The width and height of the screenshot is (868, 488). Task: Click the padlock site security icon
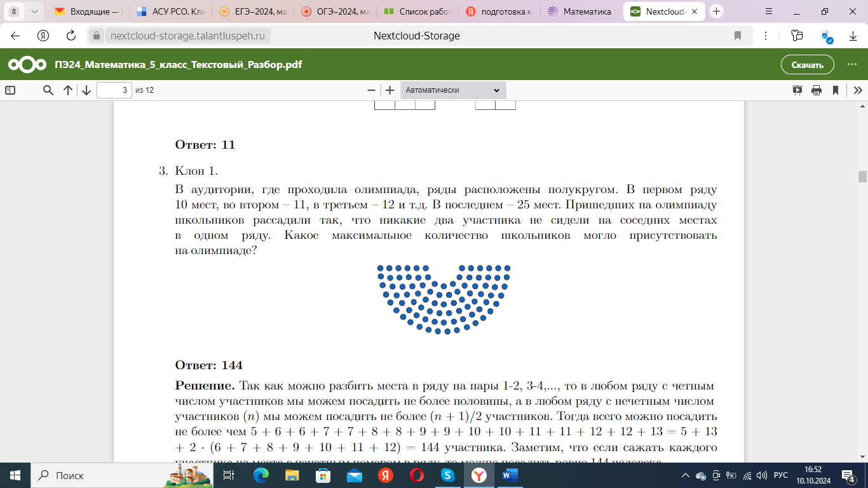point(97,36)
